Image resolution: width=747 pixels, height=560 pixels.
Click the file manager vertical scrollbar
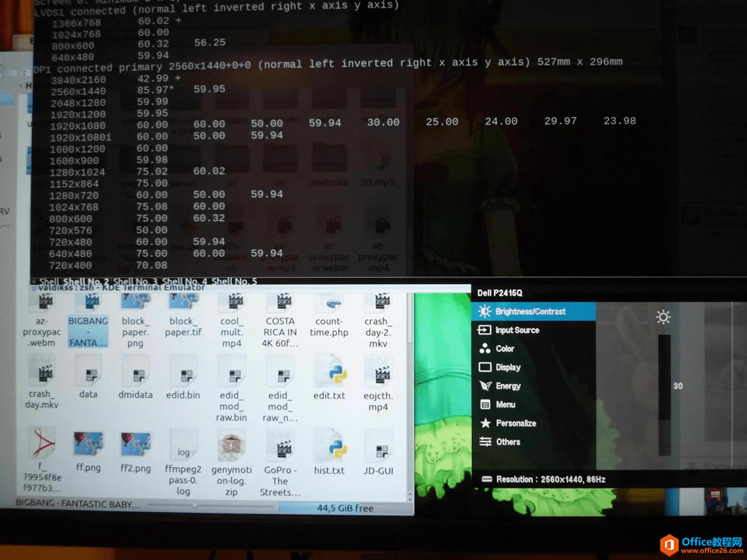[410, 395]
